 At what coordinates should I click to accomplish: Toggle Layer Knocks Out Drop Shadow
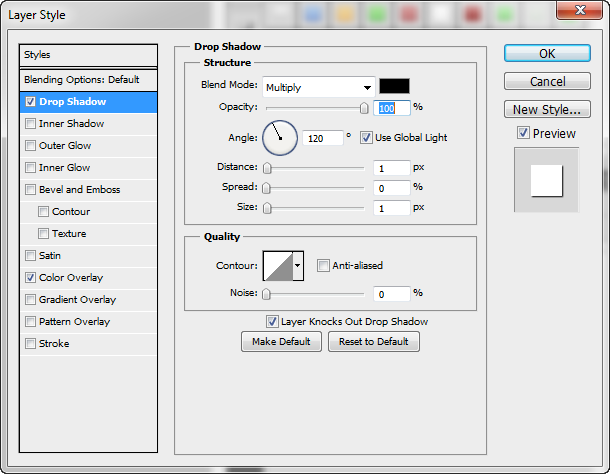tap(272, 321)
